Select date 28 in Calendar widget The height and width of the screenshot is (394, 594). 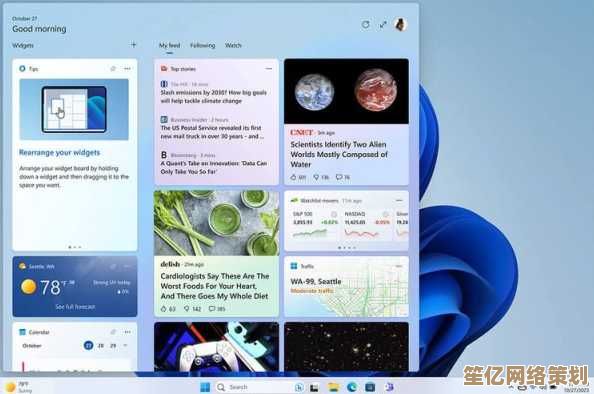(x=101, y=346)
